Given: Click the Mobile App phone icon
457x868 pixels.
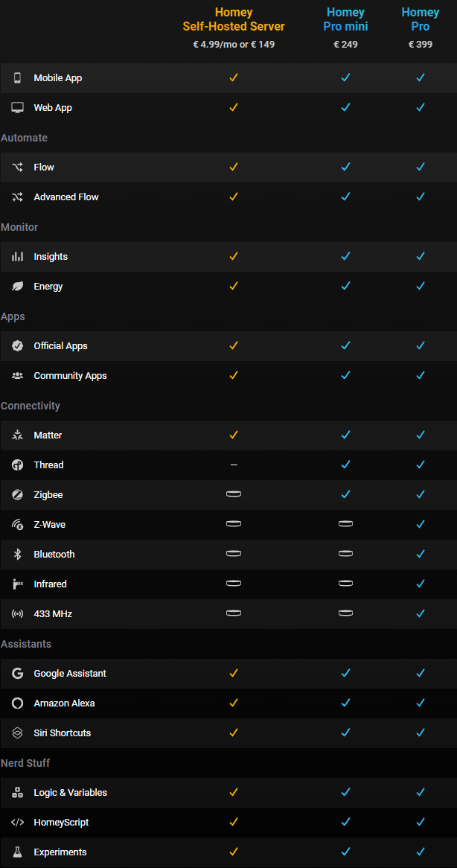Looking at the screenshot, I should 17,78.
